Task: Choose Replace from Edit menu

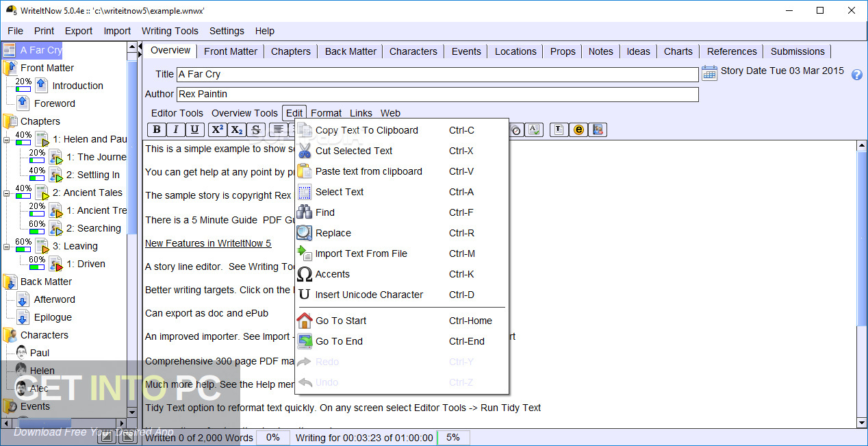Action: (402, 233)
